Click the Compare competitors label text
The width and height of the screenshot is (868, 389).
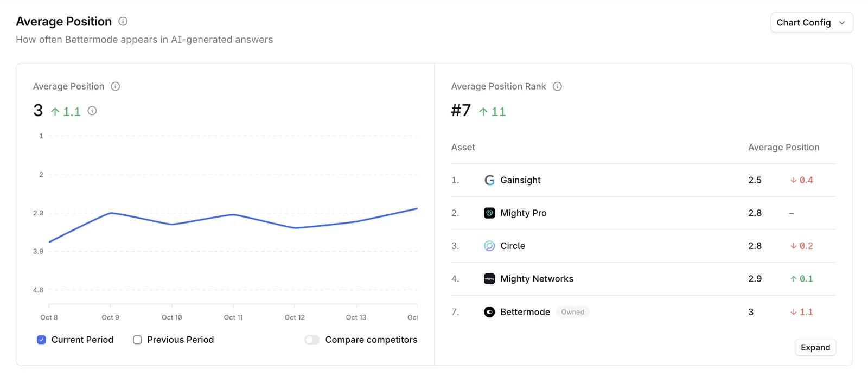click(x=371, y=340)
